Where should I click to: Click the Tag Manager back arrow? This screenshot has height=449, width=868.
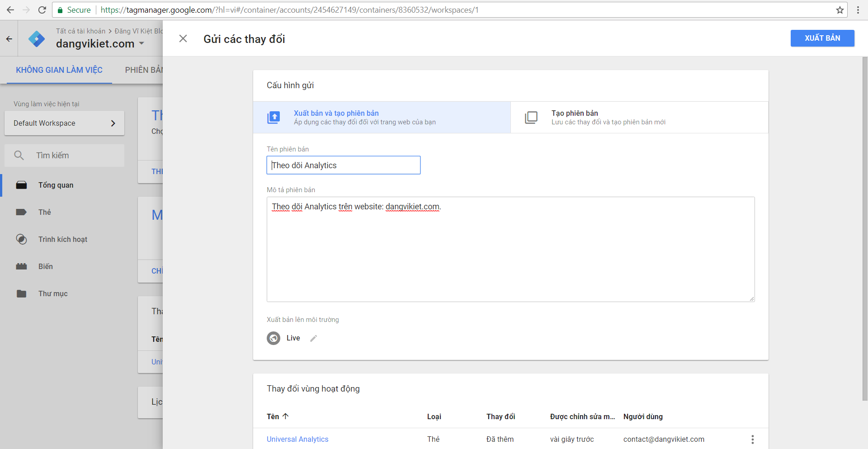9,39
